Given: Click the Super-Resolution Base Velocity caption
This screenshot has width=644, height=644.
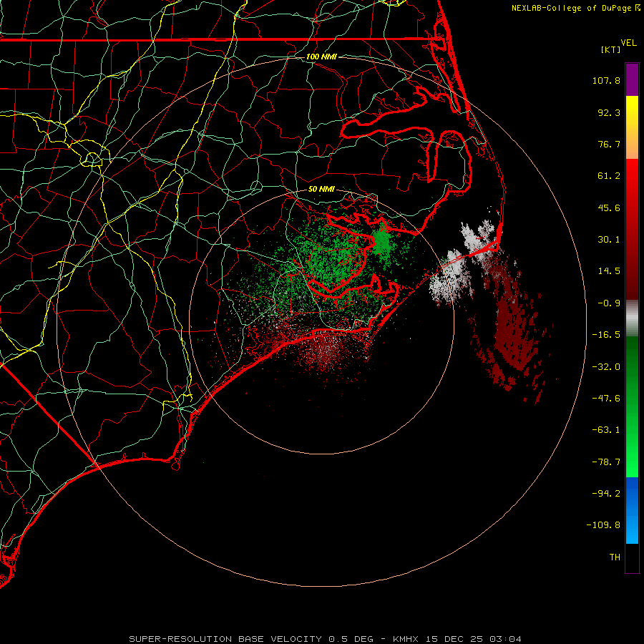Looking at the screenshot, I should [326, 639].
